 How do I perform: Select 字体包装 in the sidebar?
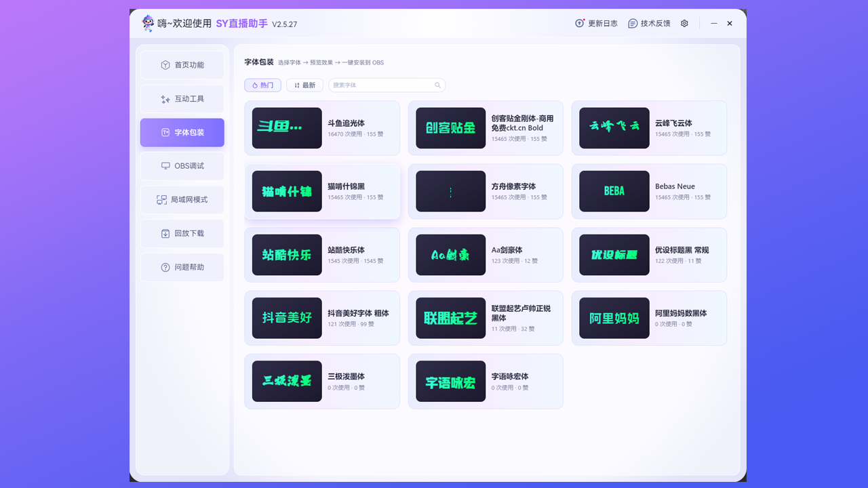pos(182,132)
